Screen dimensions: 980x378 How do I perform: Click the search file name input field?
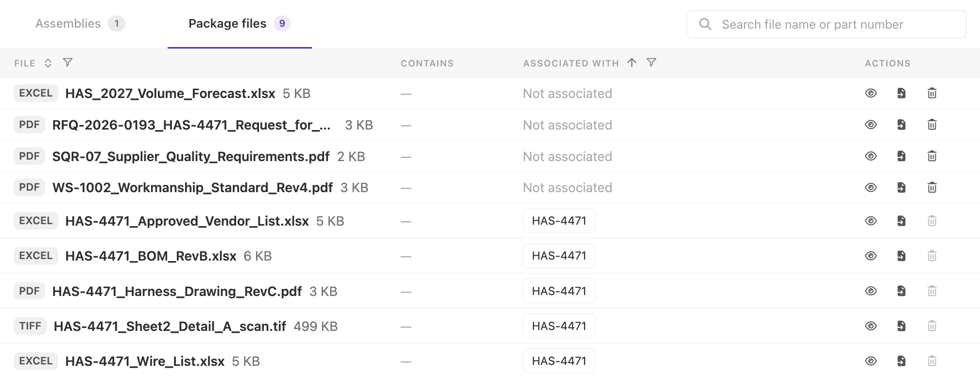(826, 24)
